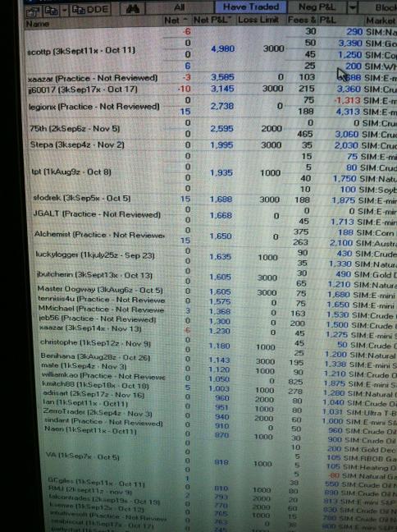Click slodrek's Net P&L value 1,688
397x532 pixels.
click(x=221, y=199)
